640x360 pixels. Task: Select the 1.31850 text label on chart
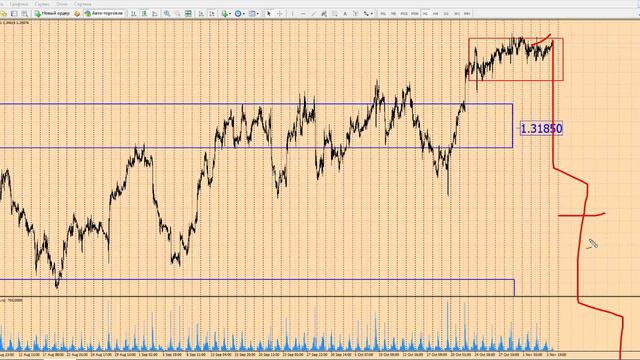(541, 129)
